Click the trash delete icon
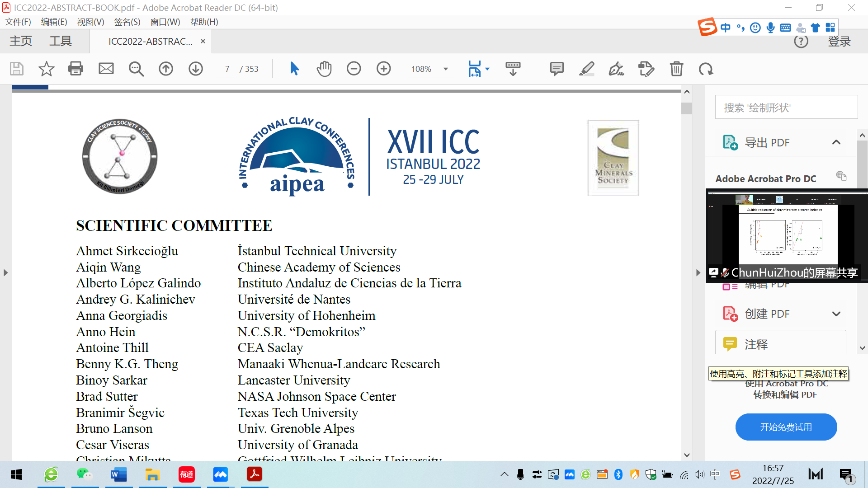Image resolution: width=868 pixels, height=488 pixels. (676, 69)
